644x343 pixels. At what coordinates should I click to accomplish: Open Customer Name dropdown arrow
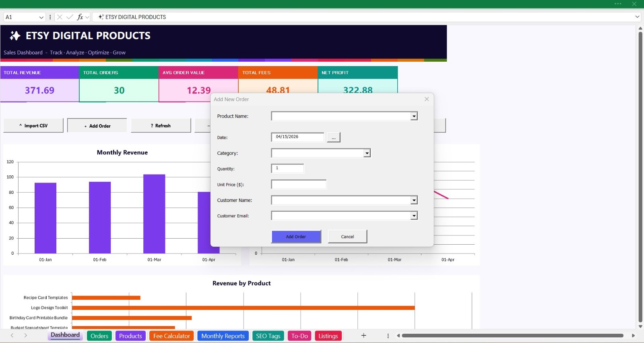point(414,200)
